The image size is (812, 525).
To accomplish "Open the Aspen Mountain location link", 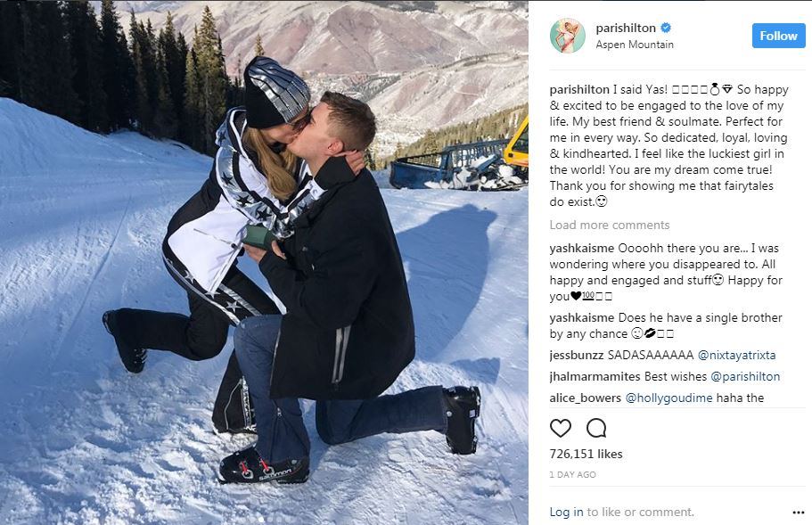I will (x=635, y=45).
